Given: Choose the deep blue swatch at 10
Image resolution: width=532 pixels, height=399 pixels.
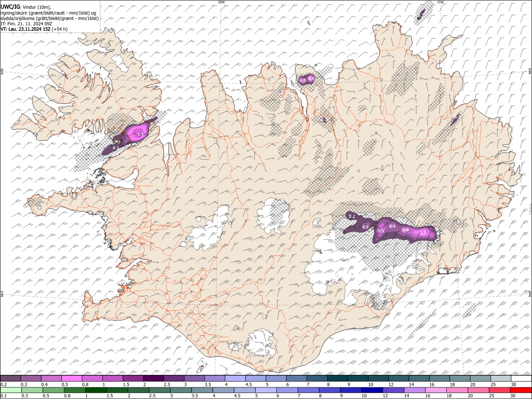Looking at the screenshot, I should pos(372,390).
